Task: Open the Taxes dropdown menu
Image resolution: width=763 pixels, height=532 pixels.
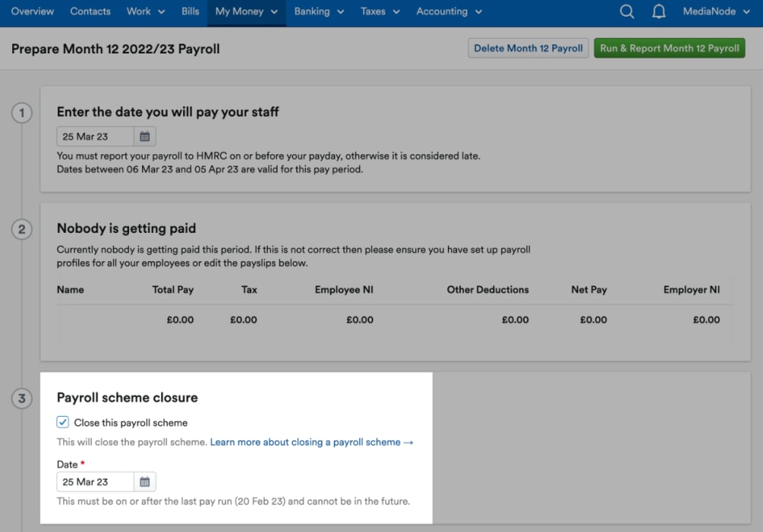Action: point(380,11)
